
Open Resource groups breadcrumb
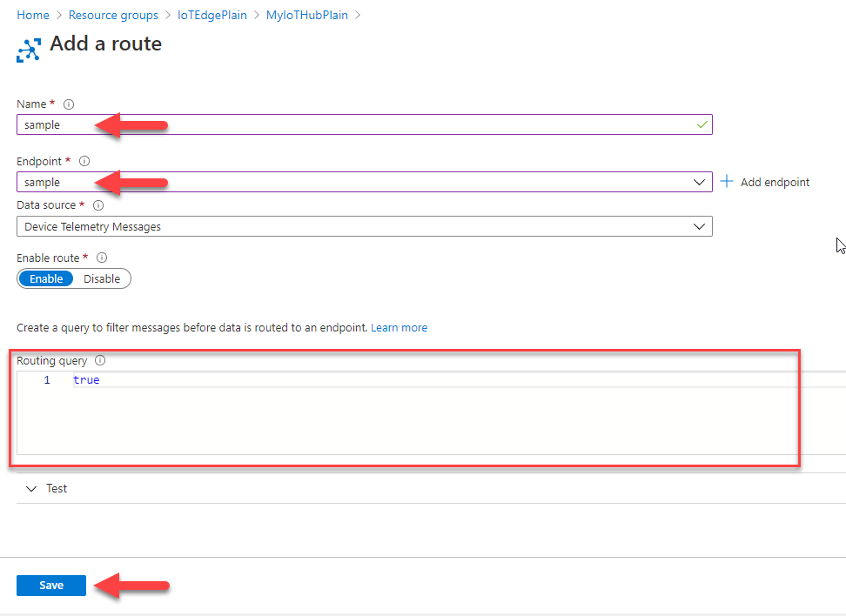(113, 15)
